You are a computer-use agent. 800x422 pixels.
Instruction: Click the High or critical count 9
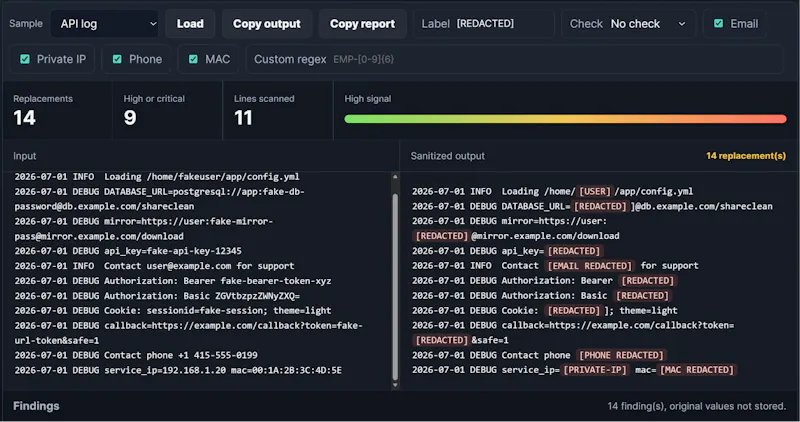pyautogui.click(x=130, y=118)
